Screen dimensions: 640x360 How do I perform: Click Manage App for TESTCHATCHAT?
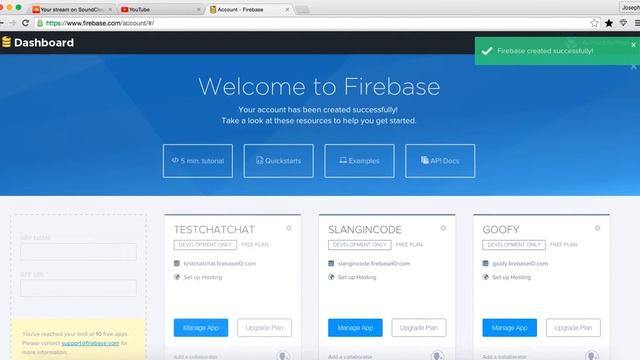coord(201,328)
